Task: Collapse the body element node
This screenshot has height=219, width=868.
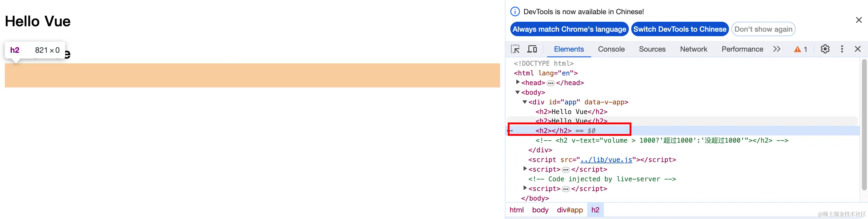Action: point(518,92)
